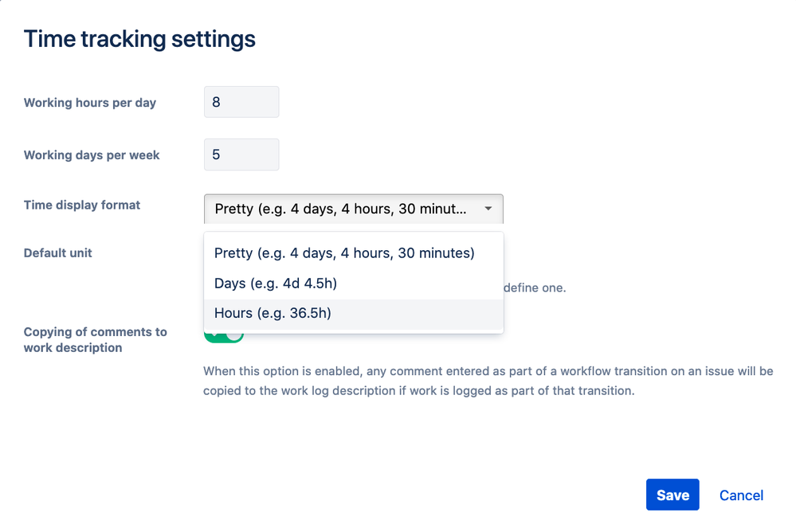
Task: Pick the Hours (e.g. 36.5h) option
Action: pyautogui.click(x=273, y=314)
